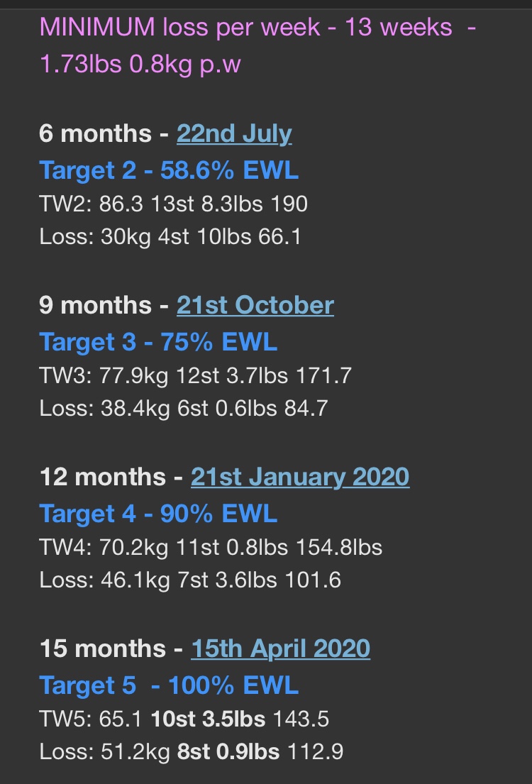This screenshot has width=532, height=784.
Task: Place cursor in MINIMUM loss per week line
Action: 257,27
